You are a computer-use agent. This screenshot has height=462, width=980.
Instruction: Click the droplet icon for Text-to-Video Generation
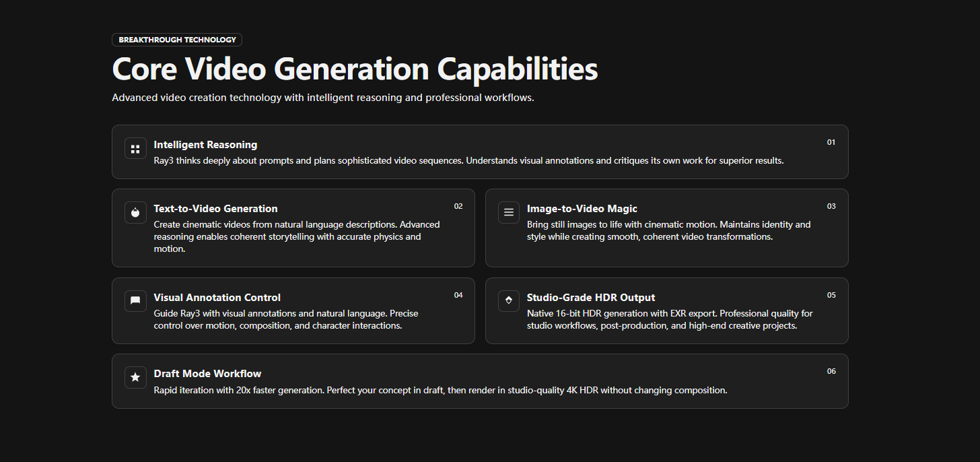[135, 212]
